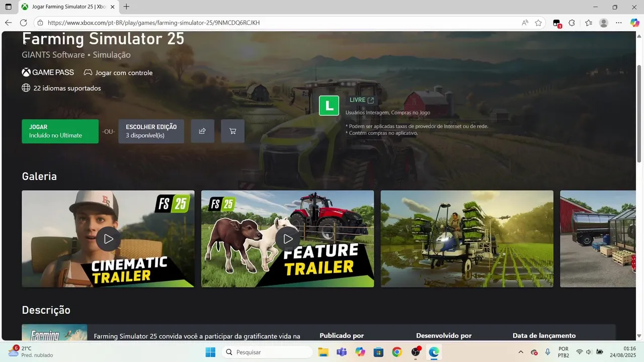Click the globe icon for supported languages
The height and width of the screenshot is (362, 644).
(26, 88)
